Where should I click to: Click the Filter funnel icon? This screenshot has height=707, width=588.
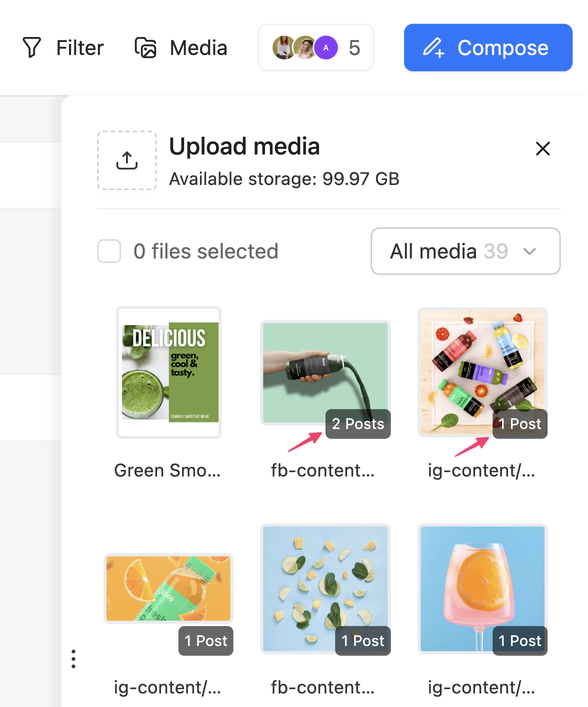(x=31, y=47)
